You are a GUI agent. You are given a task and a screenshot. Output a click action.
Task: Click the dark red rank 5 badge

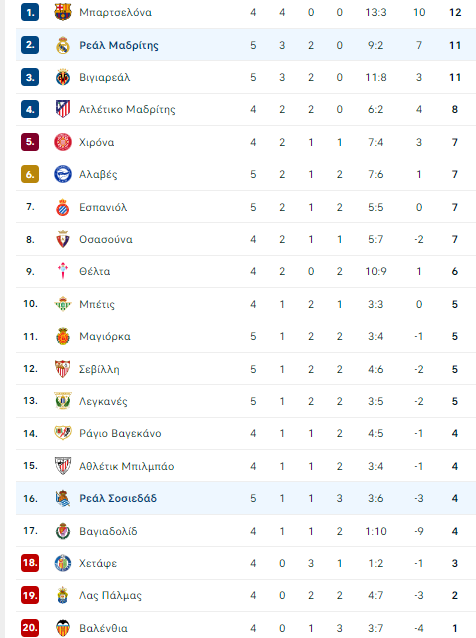tap(30, 142)
